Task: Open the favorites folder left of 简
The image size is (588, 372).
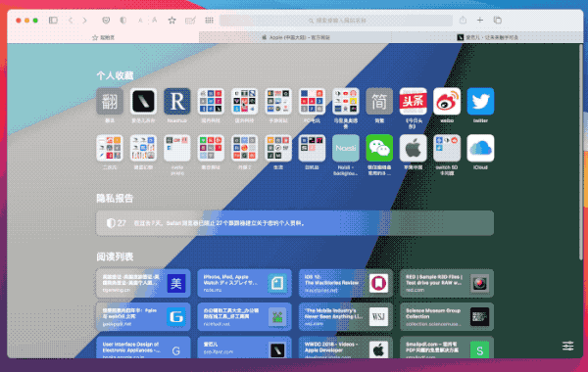Action: (345, 101)
